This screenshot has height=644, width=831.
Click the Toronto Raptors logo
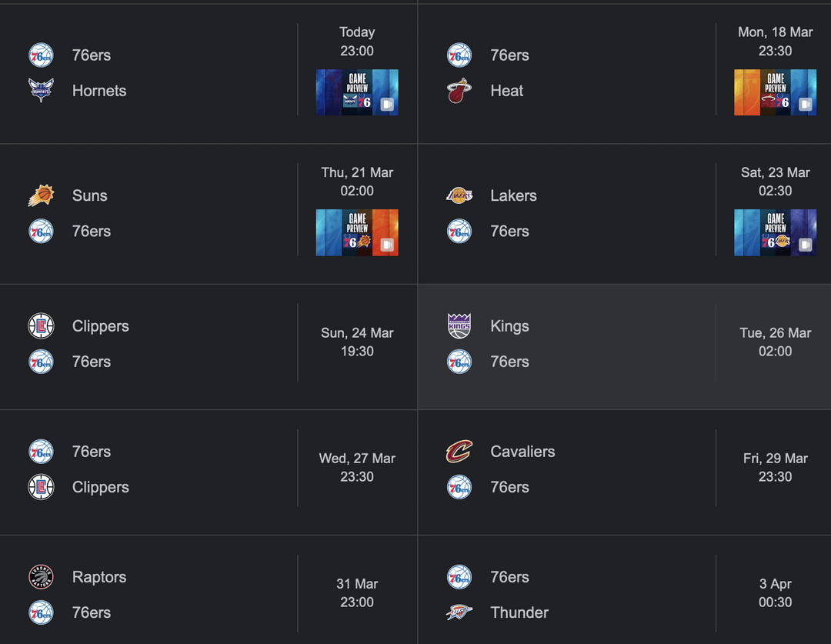pos(41,577)
